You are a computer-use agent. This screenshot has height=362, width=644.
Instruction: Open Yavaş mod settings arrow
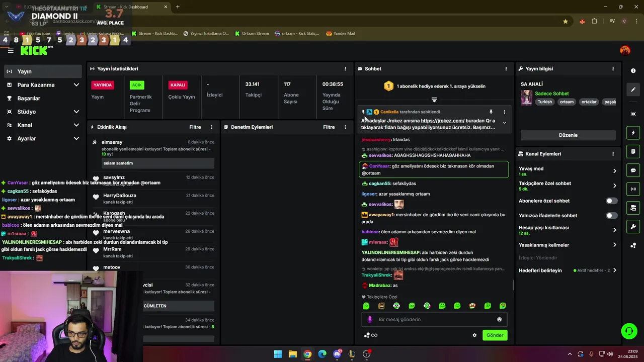pos(614,171)
